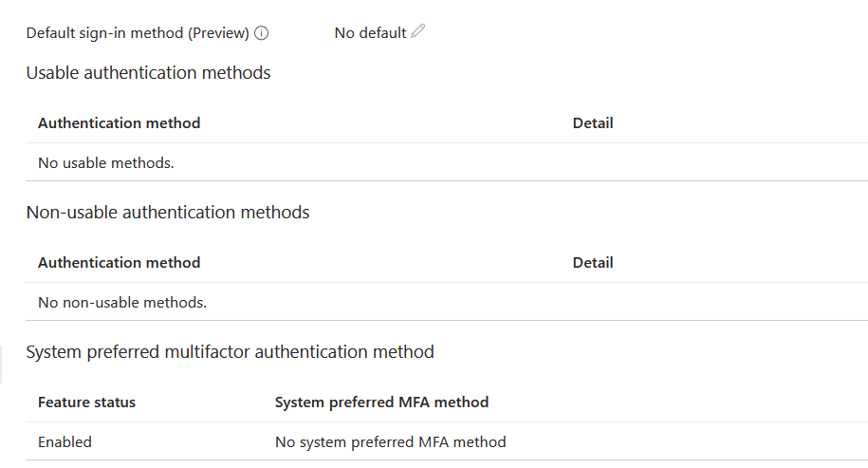868x468 pixels.
Task: Click the Feature status column header
Action: (87, 402)
